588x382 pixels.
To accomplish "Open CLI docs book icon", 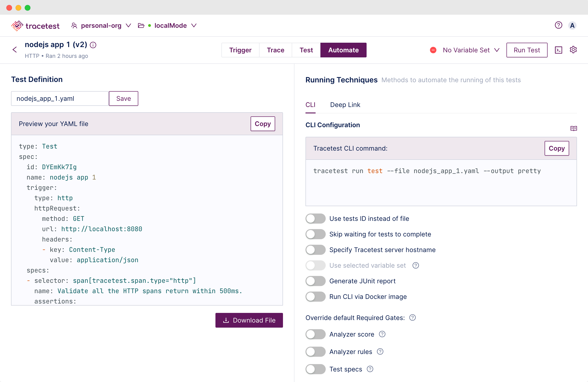I will 574,128.
